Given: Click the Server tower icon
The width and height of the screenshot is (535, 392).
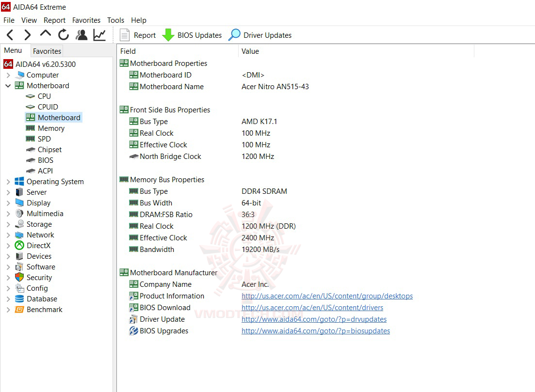Looking at the screenshot, I should (x=19, y=192).
